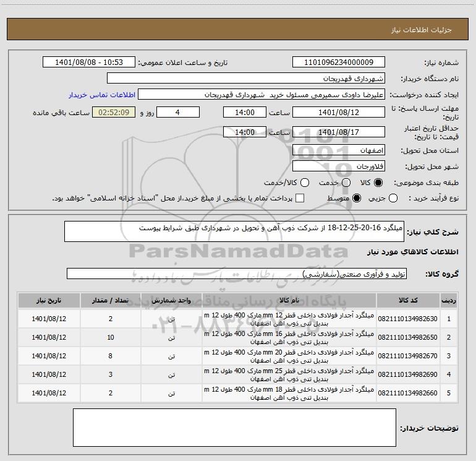
Task: Click the response deadline date 1401/08/12 field
Action: click(339, 113)
